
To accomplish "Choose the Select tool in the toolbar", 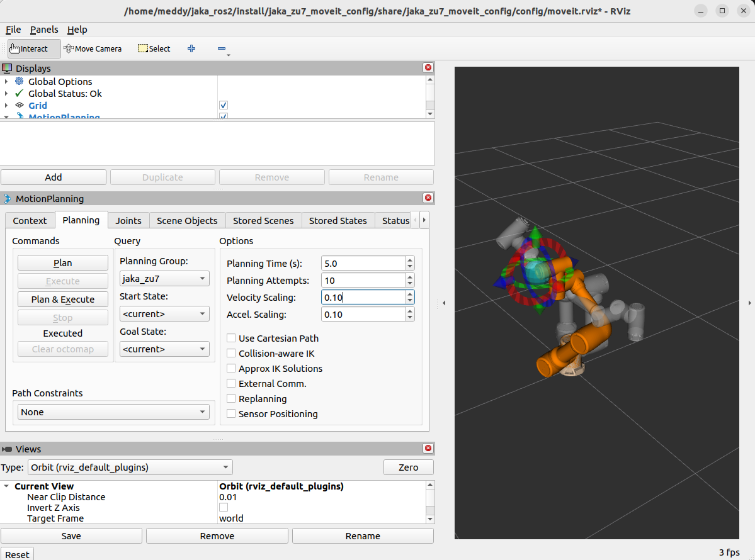I will coord(154,48).
